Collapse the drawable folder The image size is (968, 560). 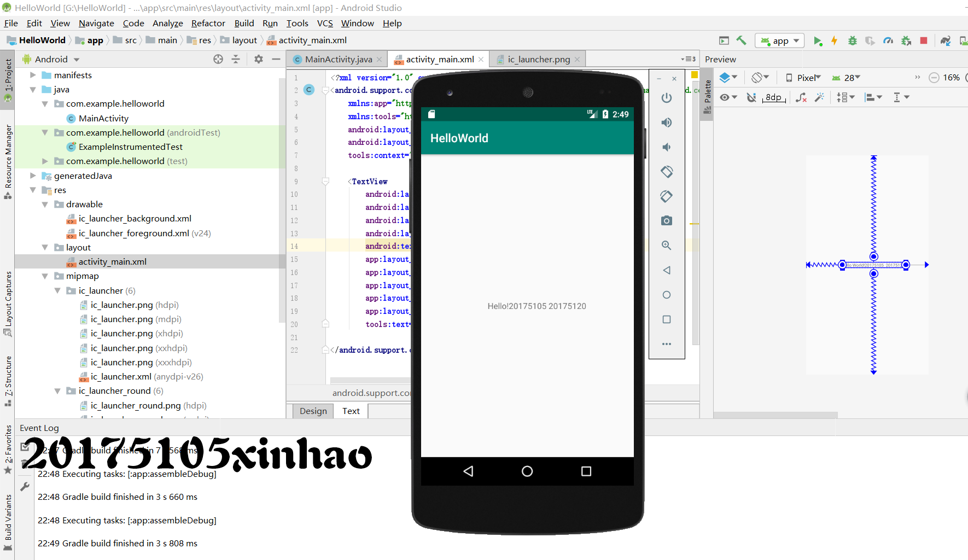click(45, 204)
